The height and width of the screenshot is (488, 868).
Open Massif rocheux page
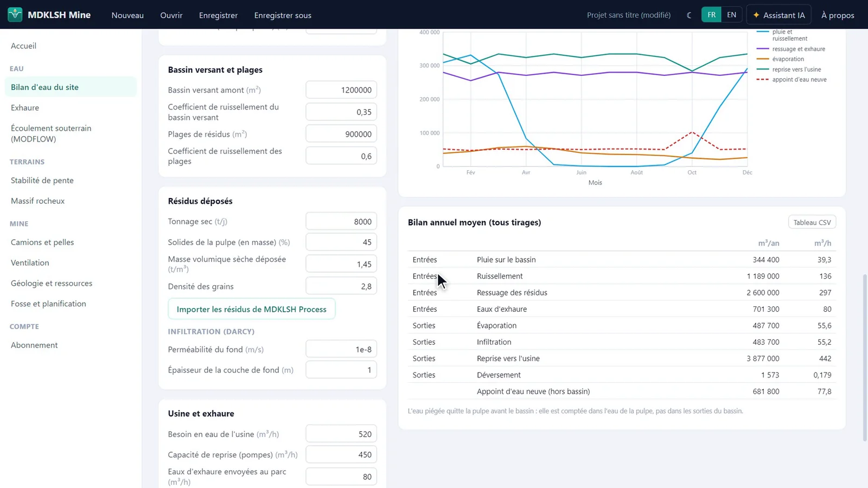71,201
